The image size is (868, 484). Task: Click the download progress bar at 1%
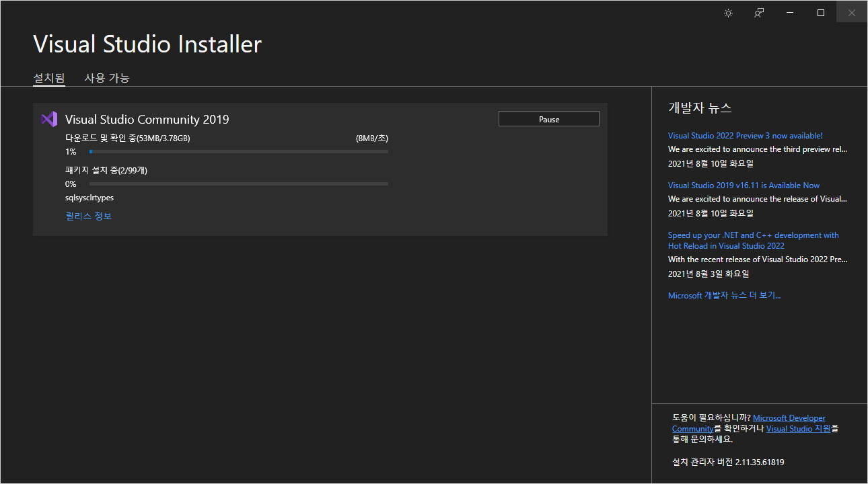pos(239,152)
